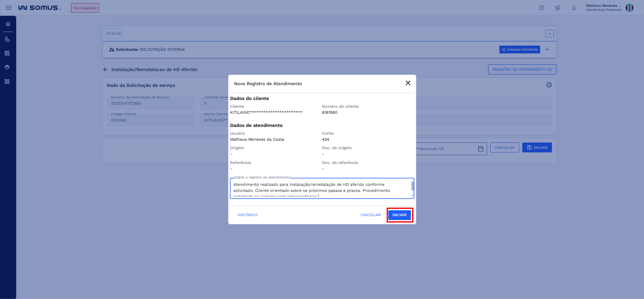Click the back arrow beside Instalação/Reinstalacao title
This screenshot has height=299, width=644.
tap(105, 69)
